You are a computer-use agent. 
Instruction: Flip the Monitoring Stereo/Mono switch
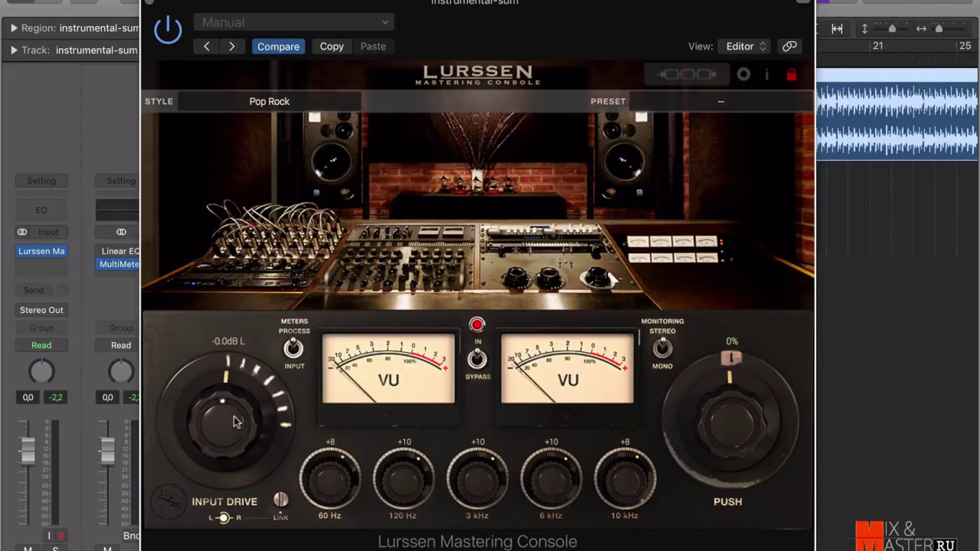pos(662,348)
